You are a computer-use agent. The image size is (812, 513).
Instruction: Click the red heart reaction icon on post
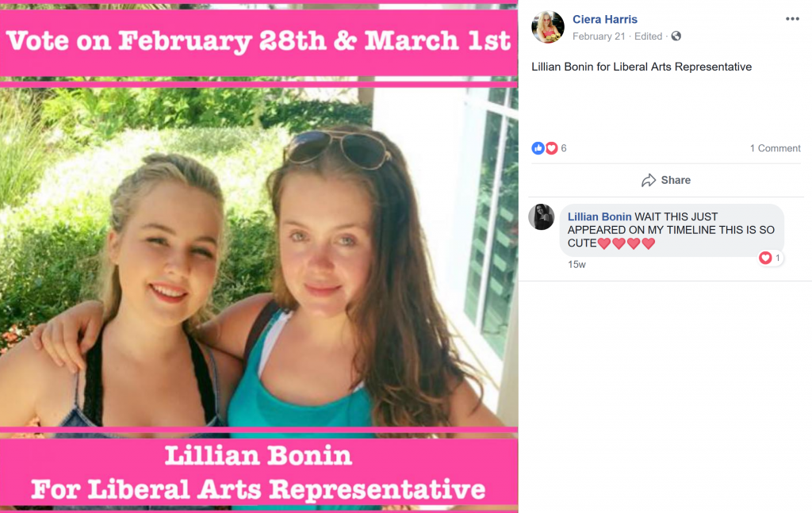click(x=552, y=148)
